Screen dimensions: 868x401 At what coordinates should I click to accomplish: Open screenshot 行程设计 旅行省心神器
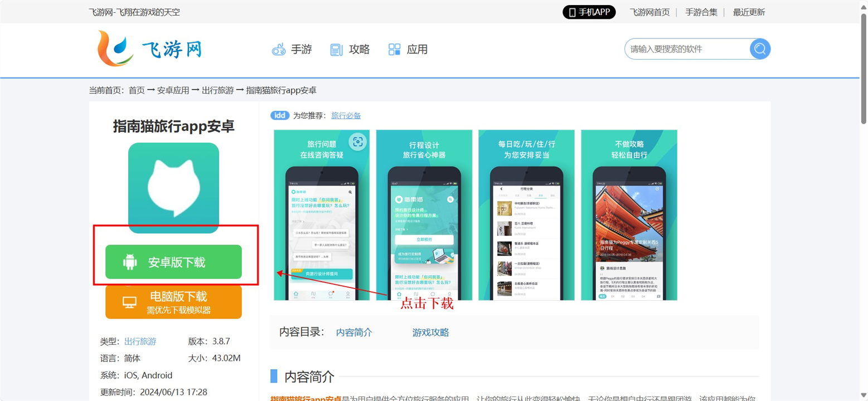coord(424,215)
